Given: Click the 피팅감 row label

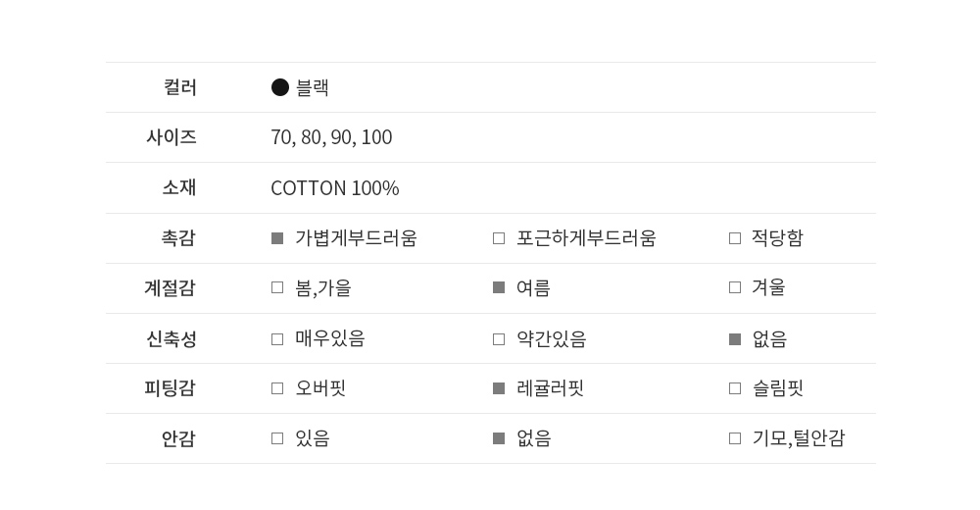Looking at the screenshot, I should [170, 388].
